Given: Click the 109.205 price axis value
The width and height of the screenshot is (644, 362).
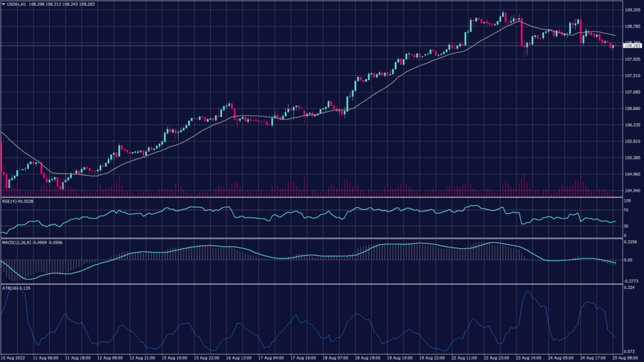Looking at the screenshot, I should point(633,11).
